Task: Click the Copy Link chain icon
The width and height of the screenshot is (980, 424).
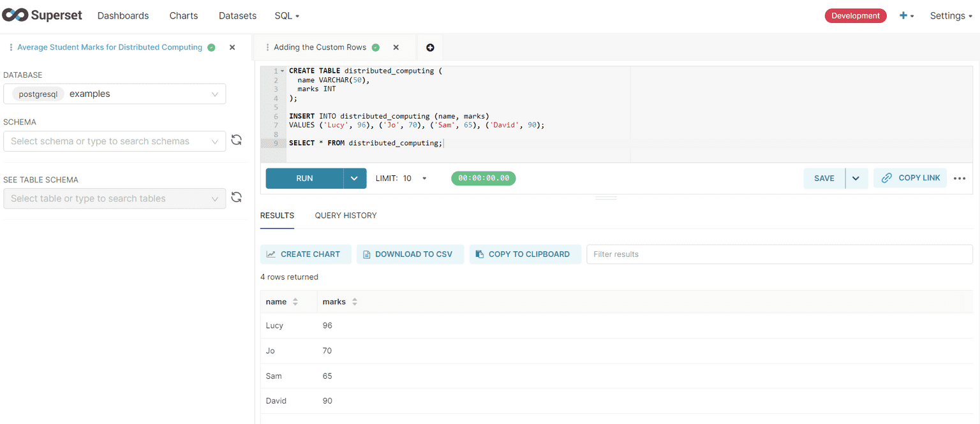Action: click(886, 178)
